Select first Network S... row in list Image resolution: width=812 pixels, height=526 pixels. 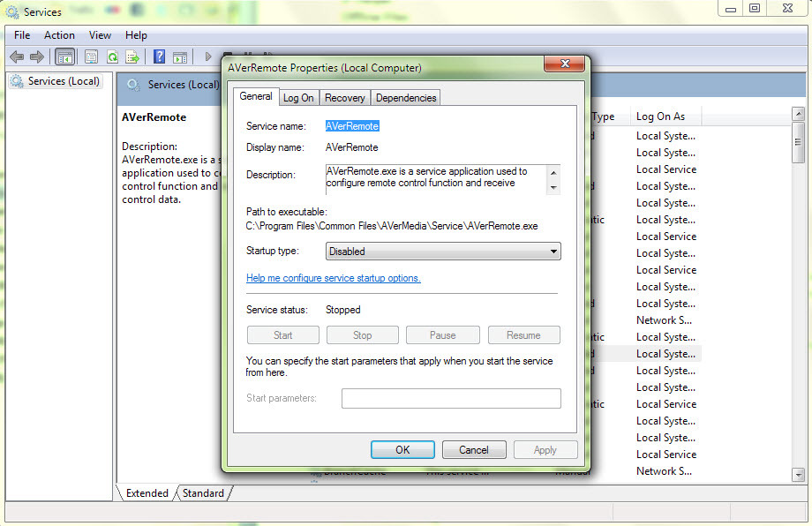(x=664, y=320)
